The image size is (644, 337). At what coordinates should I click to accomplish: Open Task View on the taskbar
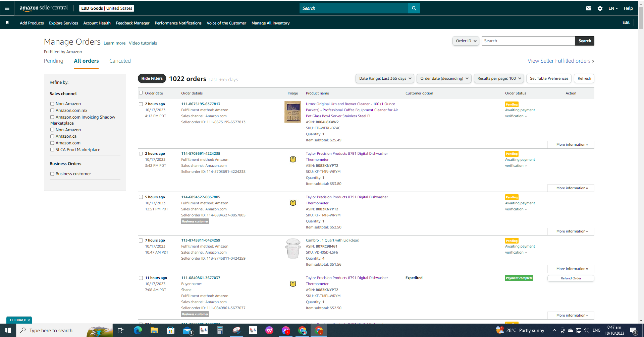pos(121,330)
